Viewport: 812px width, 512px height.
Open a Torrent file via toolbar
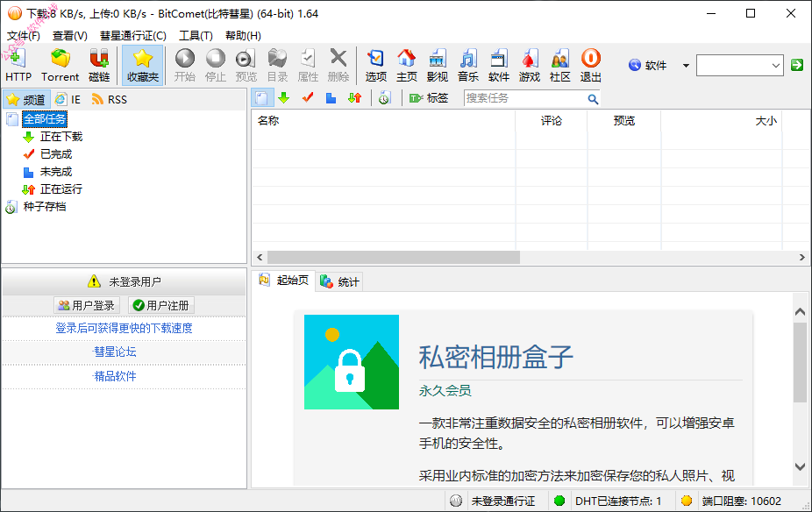[x=61, y=65]
